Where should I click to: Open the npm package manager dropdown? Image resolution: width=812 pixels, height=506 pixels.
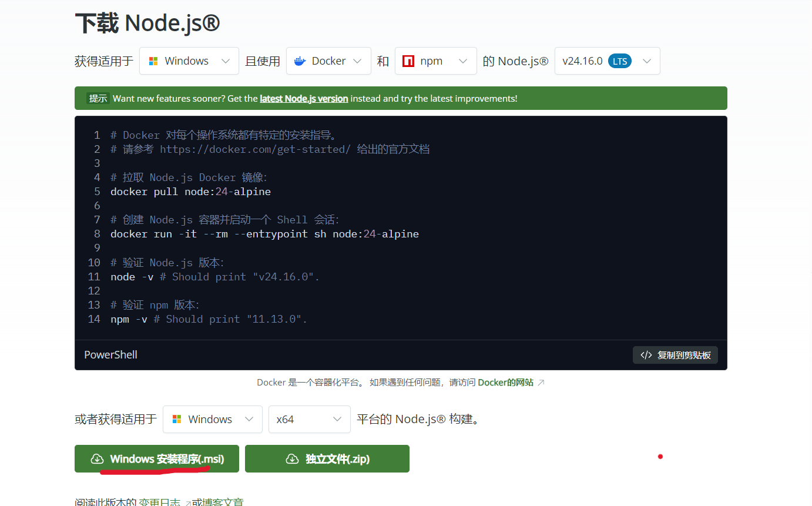point(435,61)
